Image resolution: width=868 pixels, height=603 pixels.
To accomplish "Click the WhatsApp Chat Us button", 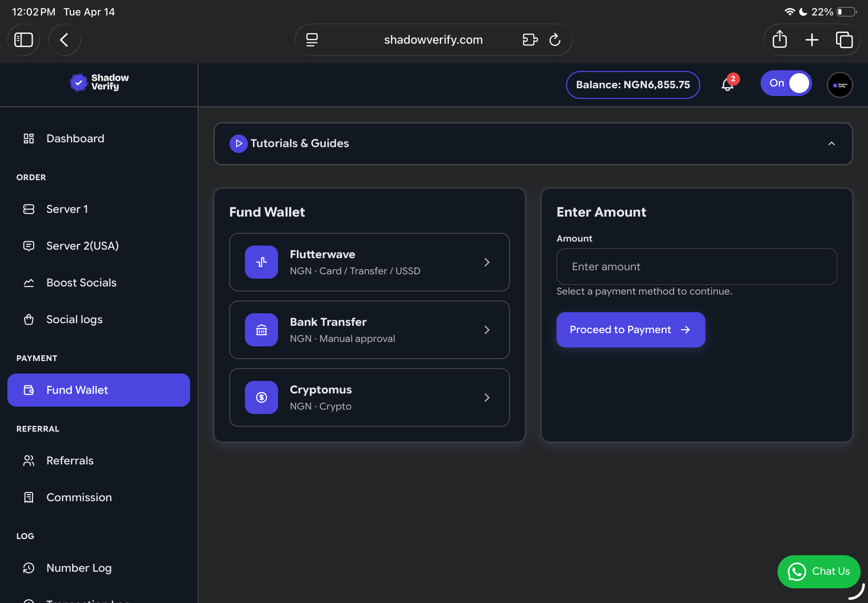I will (x=818, y=571).
